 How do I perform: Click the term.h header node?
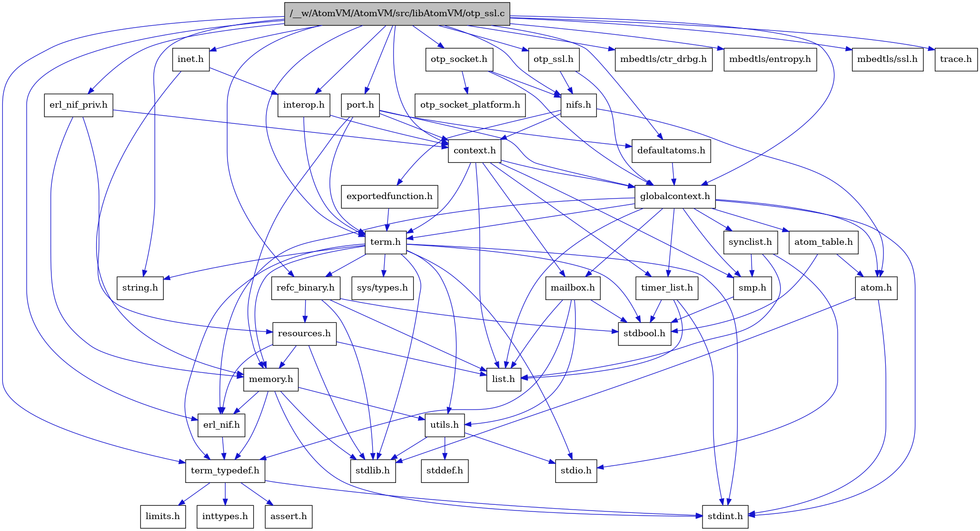coord(385,242)
